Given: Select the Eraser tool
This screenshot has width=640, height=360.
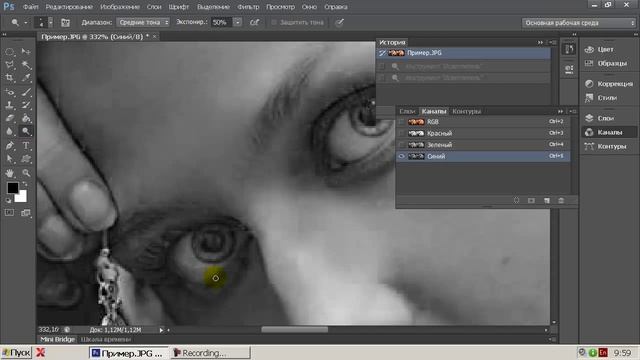Looking at the screenshot, I should [10, 118].
